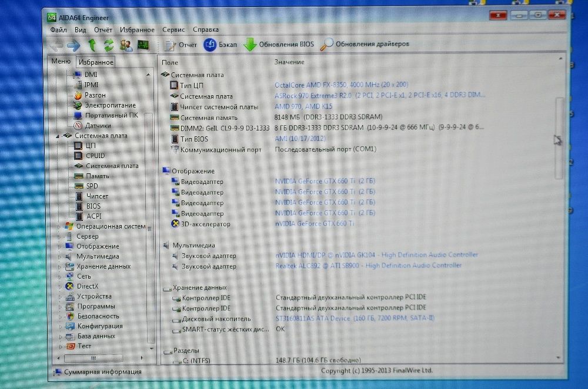Click the green up-level arrow icon
The image size is (588, 389).
point(92,45)
